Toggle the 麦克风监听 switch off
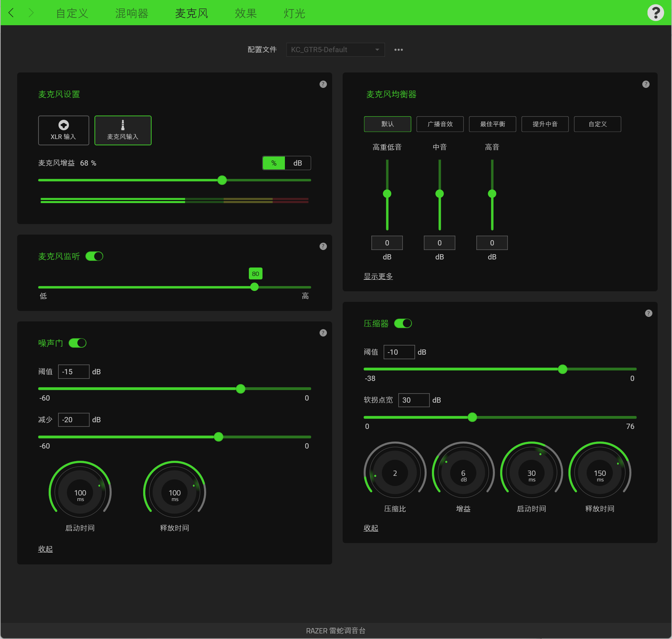The width and height of the screenshot is (672, 639). [94, 256]
